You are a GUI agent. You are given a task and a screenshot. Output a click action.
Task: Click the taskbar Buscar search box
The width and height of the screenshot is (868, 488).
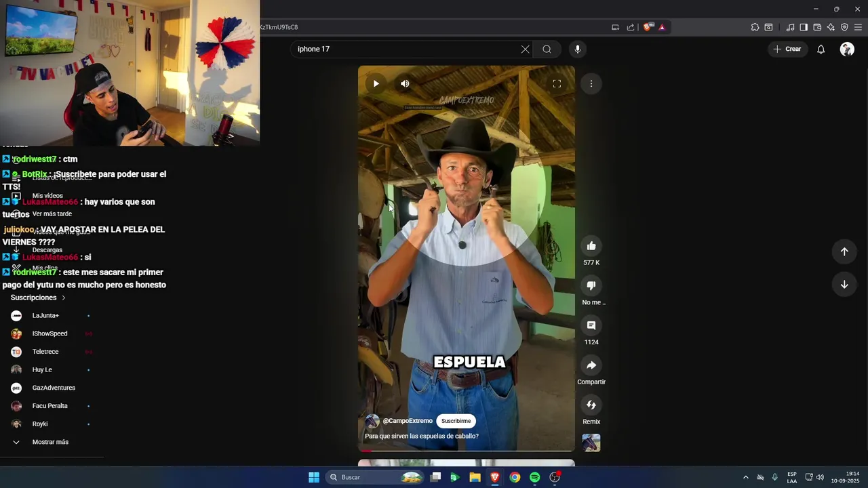tap(375, 477)
